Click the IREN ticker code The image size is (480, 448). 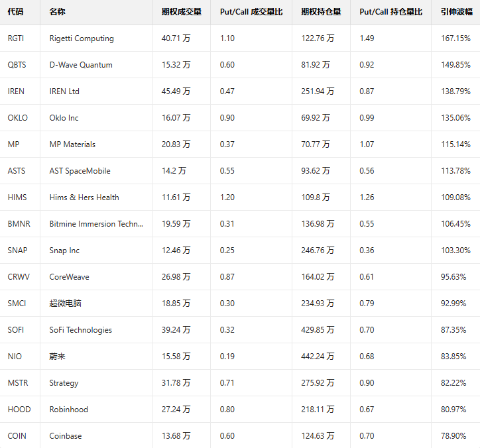point(16,91)
